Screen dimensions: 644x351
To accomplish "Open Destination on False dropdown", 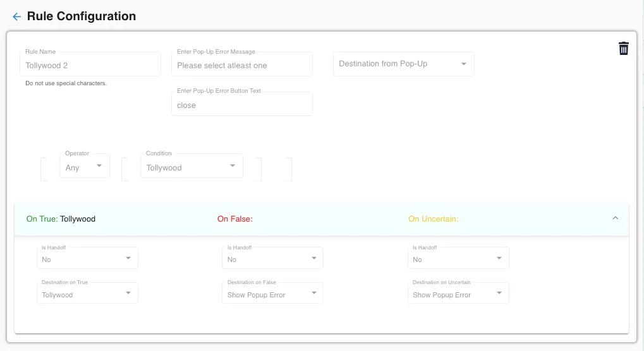I will pos(273,293).
